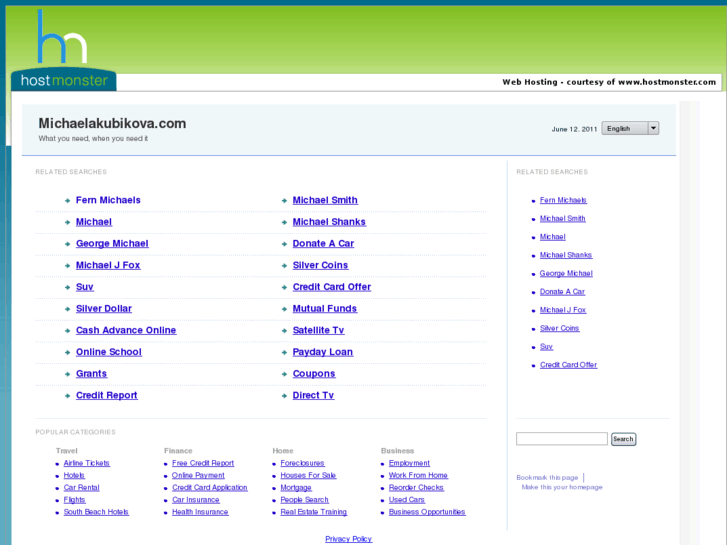Screen dimensions: 727x545
Task: Open Mortgage link
Action: (x=296, y=487)
